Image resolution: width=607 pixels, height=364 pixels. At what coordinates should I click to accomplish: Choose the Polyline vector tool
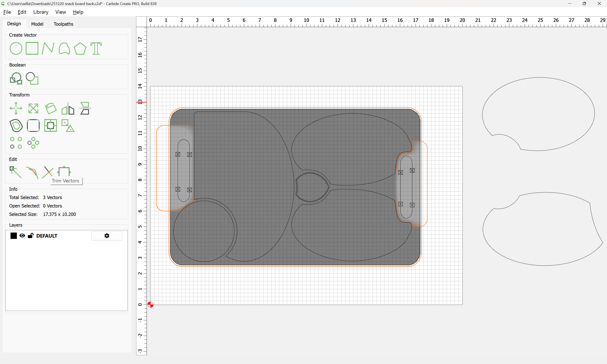48,48
